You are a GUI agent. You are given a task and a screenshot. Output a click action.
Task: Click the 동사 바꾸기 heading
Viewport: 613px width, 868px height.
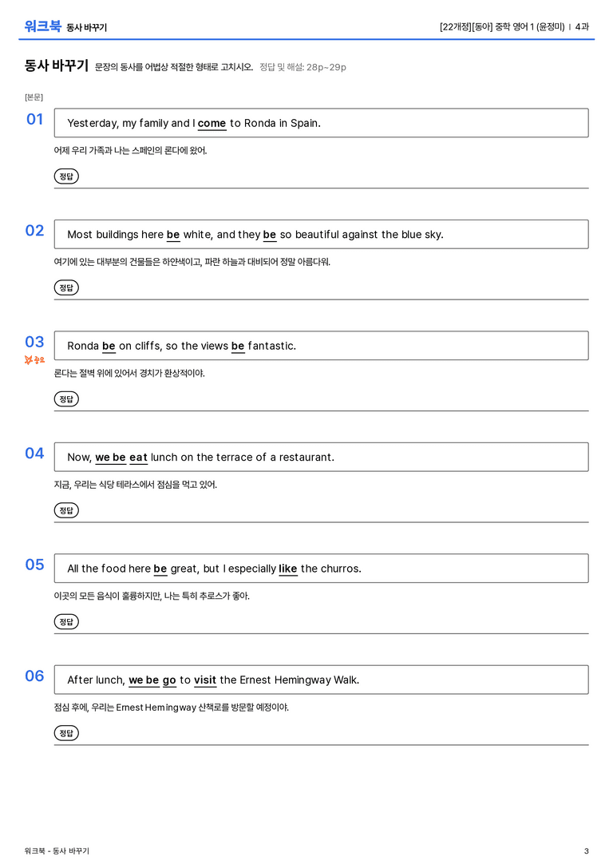[x=57, y=65]
